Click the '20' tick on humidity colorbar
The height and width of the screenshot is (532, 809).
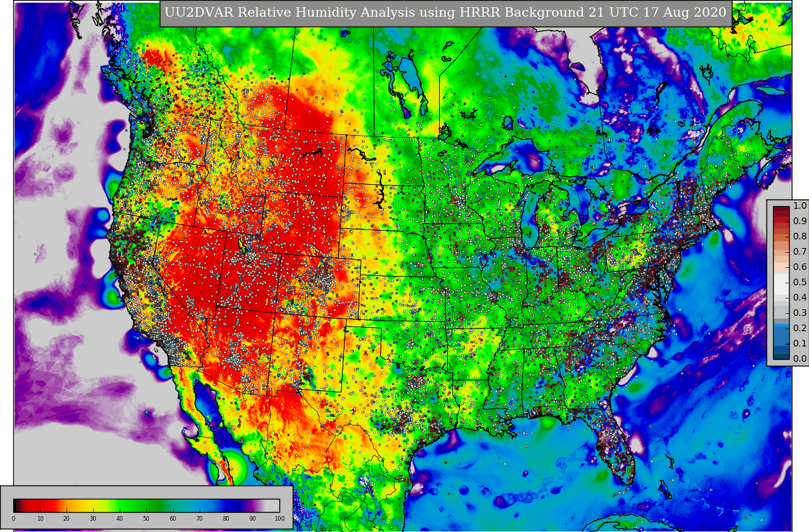tap(67, 519)
